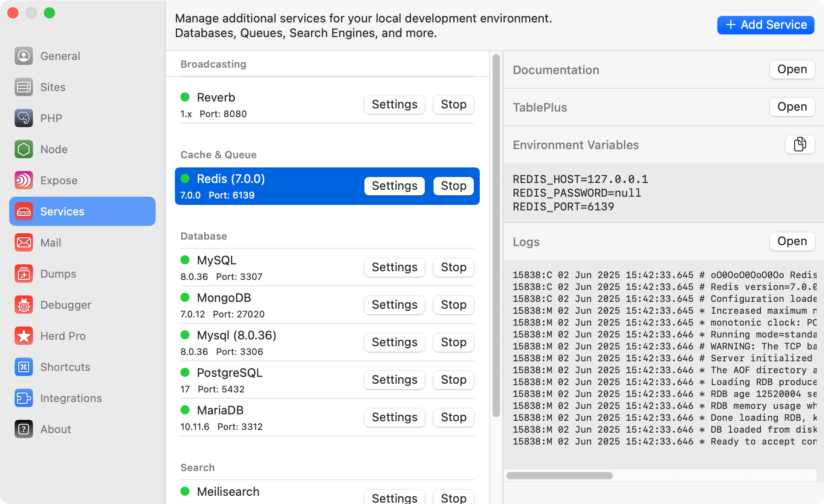The image size is (824, 504).
Task: Stop the Reverb broadcasting service
Action: click(x=453, y=104)
